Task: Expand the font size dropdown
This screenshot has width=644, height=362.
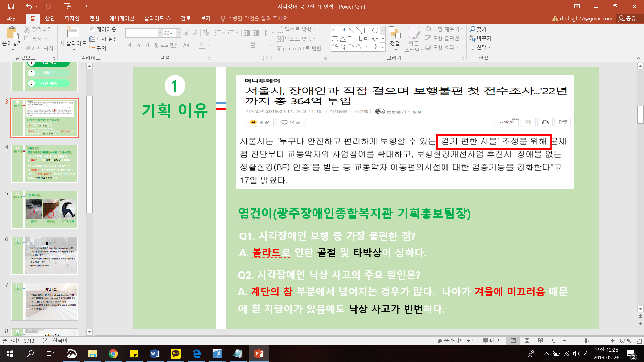Action: [x=179, y=33]
